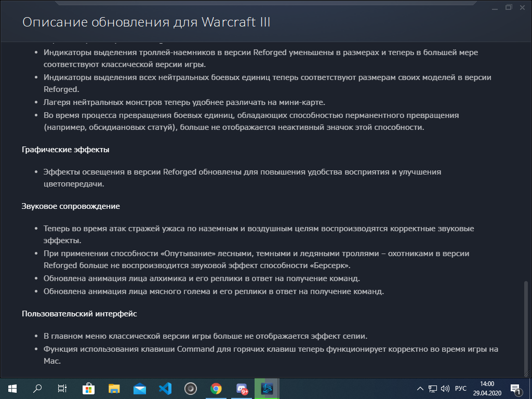Click the bullet about 'троллей-наемников' selection indicators

[x=261, y=58]
